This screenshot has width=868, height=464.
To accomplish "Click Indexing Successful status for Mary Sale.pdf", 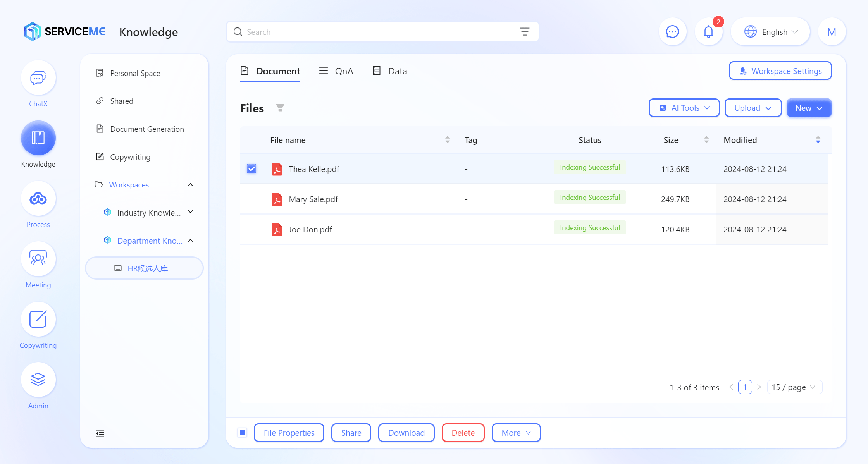I will tap(590, 198).
